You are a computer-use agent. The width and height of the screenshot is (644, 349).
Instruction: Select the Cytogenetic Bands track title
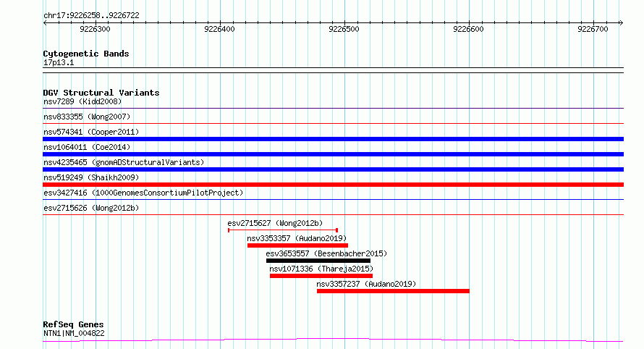pos(86,54)
